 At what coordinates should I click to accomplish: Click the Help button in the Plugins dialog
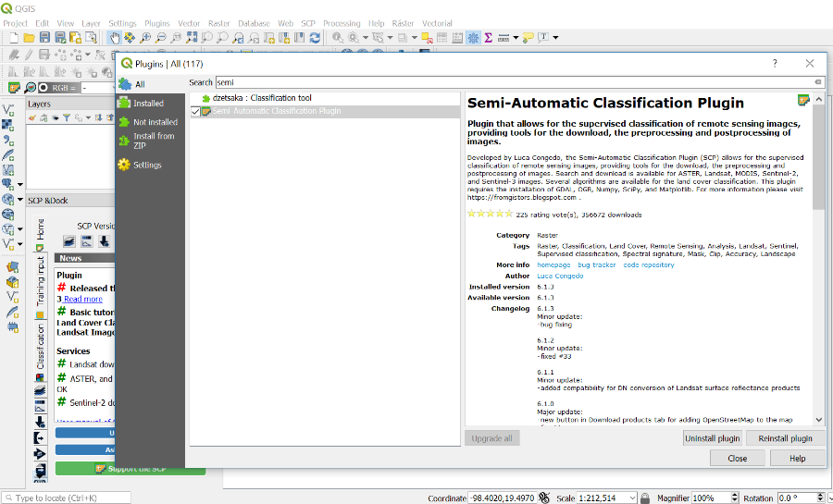[x=798, y=458]
